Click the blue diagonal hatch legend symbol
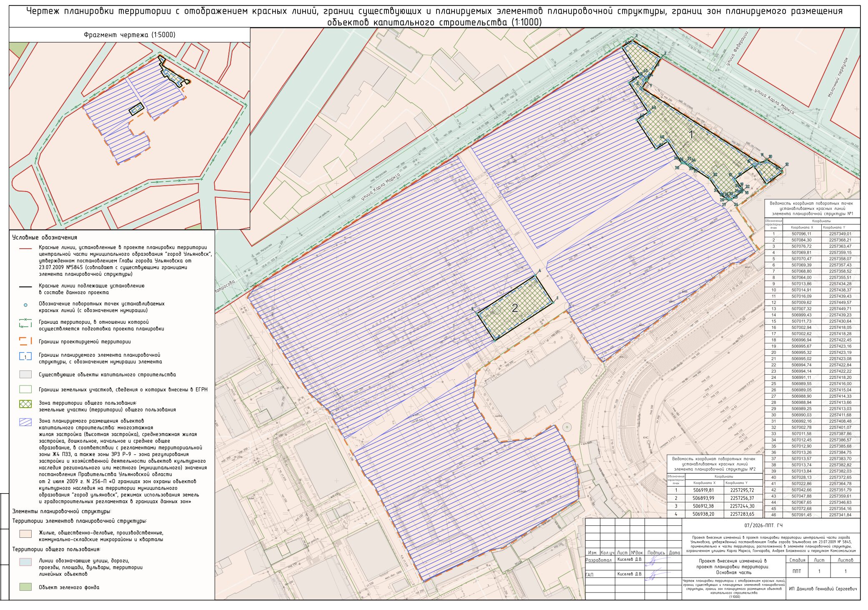The image size is (868, 610). [25, 422]
